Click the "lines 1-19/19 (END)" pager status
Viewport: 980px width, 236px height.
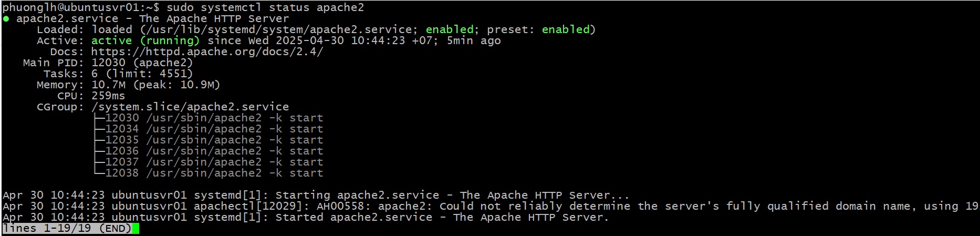coord(67,229)
